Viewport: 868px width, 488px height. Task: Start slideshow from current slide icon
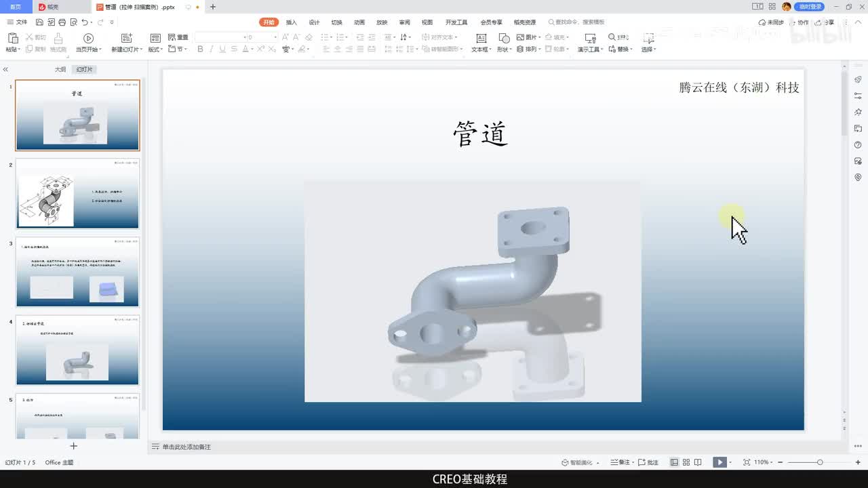click(88, 38)
